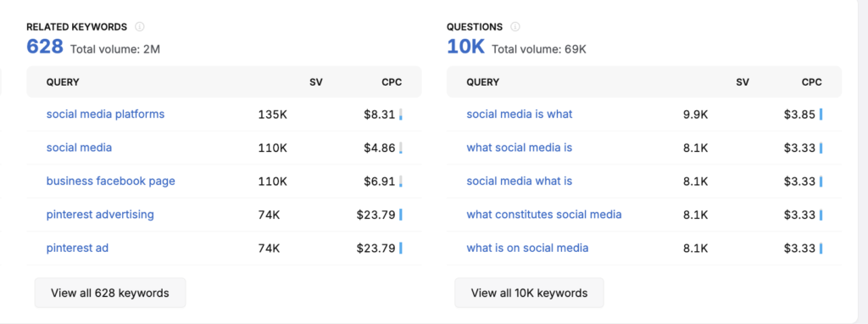The height and width of the screenshot is (324, 868).
Task: Click the 10K questions count
Action: point(465,47)
